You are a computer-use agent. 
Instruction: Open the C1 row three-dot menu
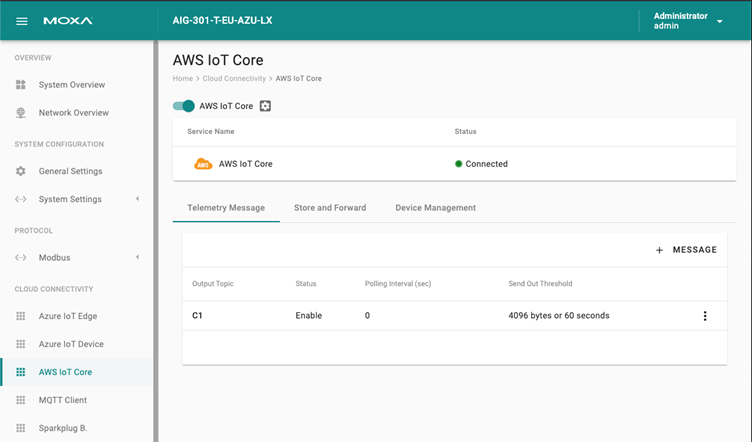tap(705, 315)
